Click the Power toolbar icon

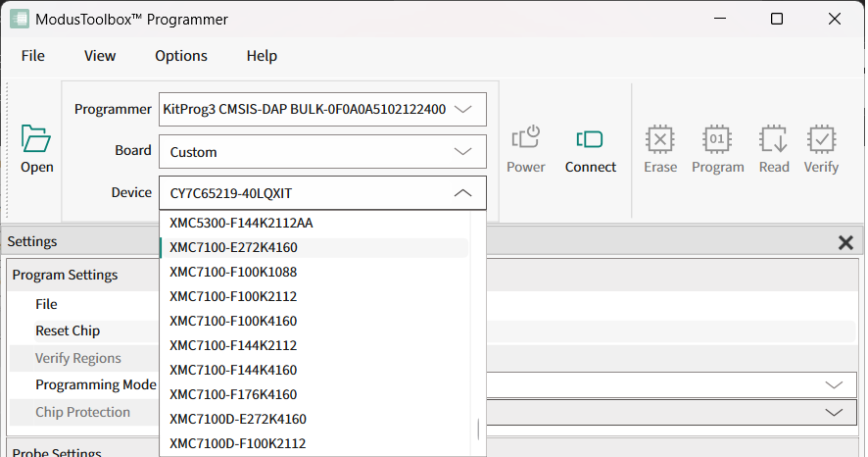(526, 140)
